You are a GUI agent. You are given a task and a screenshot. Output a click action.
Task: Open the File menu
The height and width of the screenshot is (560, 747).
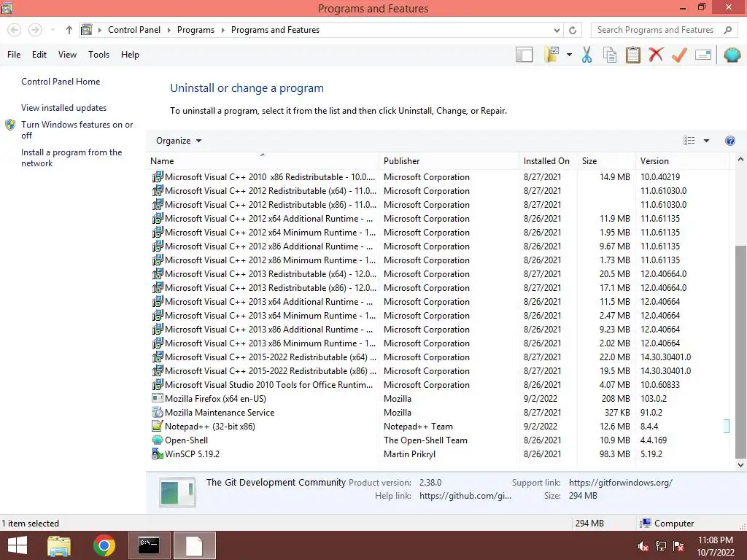pyautogui.click(x=14, y=55)
